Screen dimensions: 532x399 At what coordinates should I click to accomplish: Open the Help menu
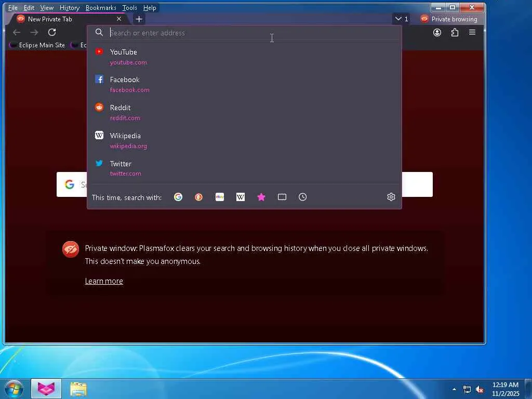coord(150,7)
